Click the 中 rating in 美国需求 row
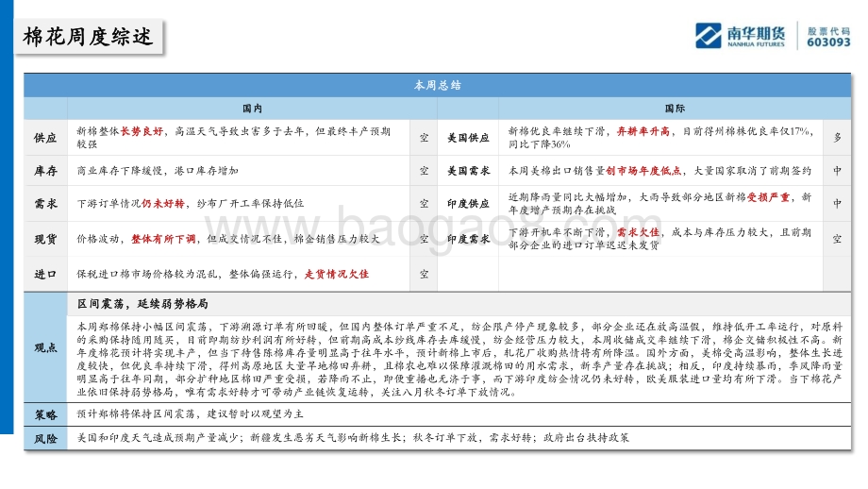Image resolution: width=868 pixels, height=489 pixels. click(837, 171)
